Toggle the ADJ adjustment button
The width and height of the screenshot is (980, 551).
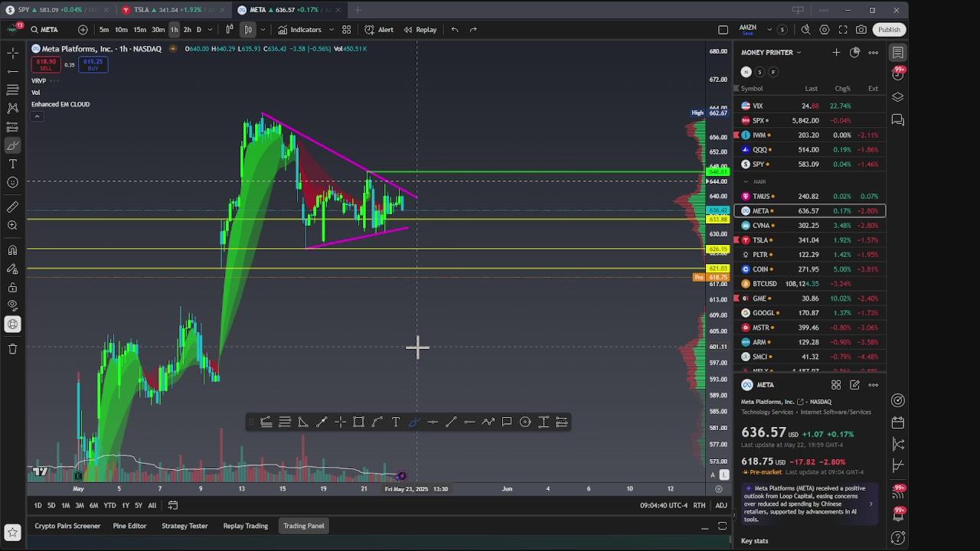[720, 505]
